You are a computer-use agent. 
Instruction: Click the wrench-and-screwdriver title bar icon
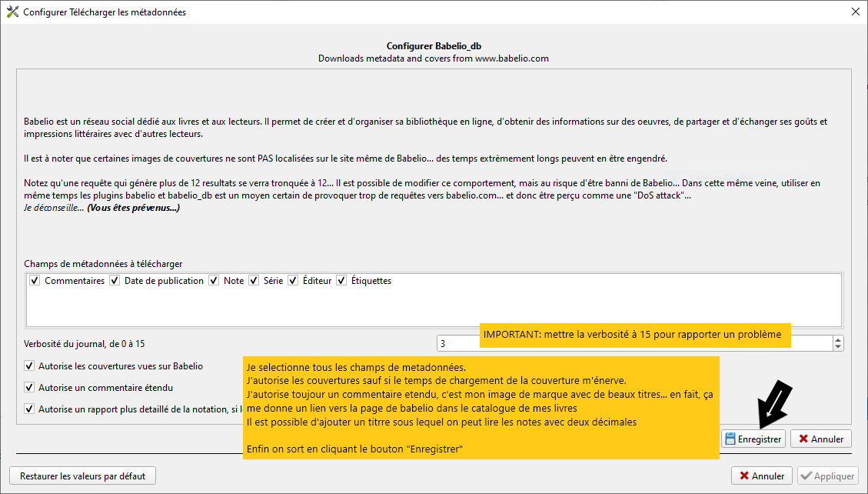coord(13,12)
